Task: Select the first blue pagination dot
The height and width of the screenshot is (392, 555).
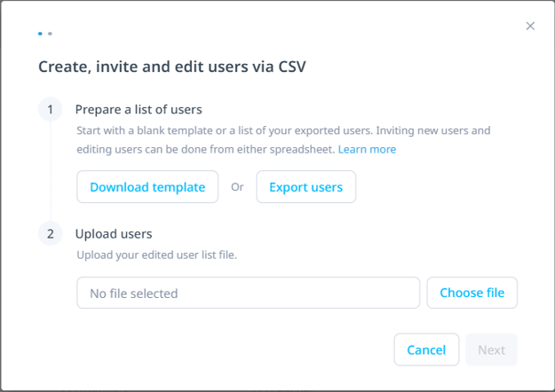Action: click(40, 34)
